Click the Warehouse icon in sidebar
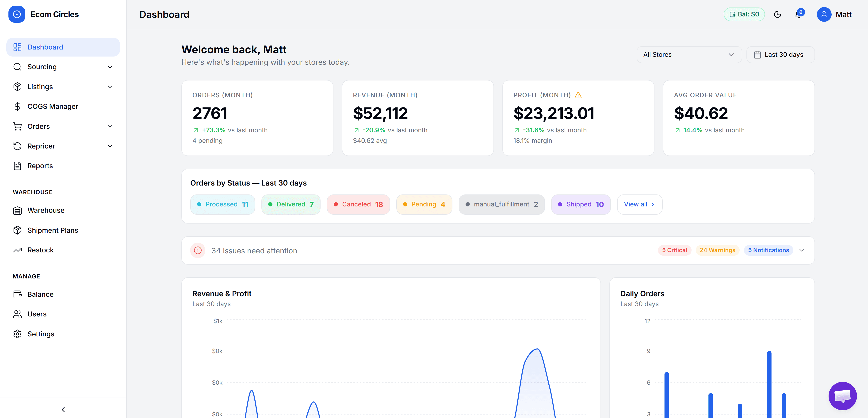Viewport: 868px width, 418px height. [x=17, y=210]
